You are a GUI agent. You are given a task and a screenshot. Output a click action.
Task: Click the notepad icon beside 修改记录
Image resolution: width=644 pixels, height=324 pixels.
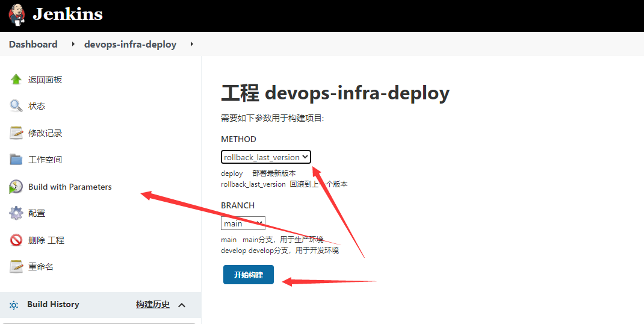pyautogui.click(x=16, y=133)
